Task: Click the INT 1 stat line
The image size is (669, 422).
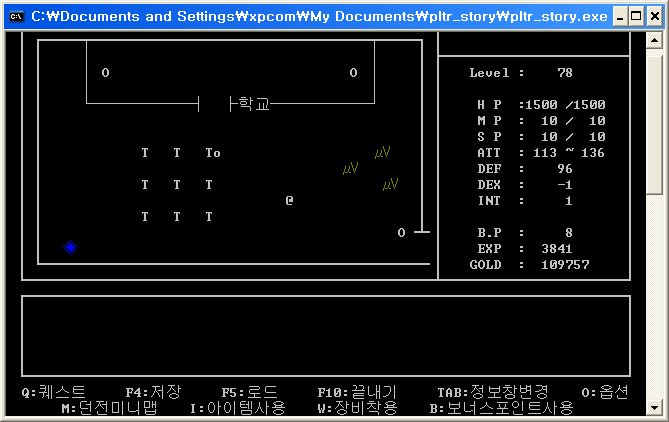Action: click(x=525, y=201)
